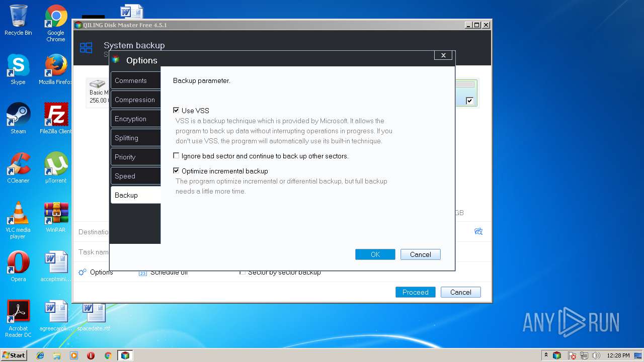
Task: Click Proceed in System backup window
Action: click(x=416, y=292)
